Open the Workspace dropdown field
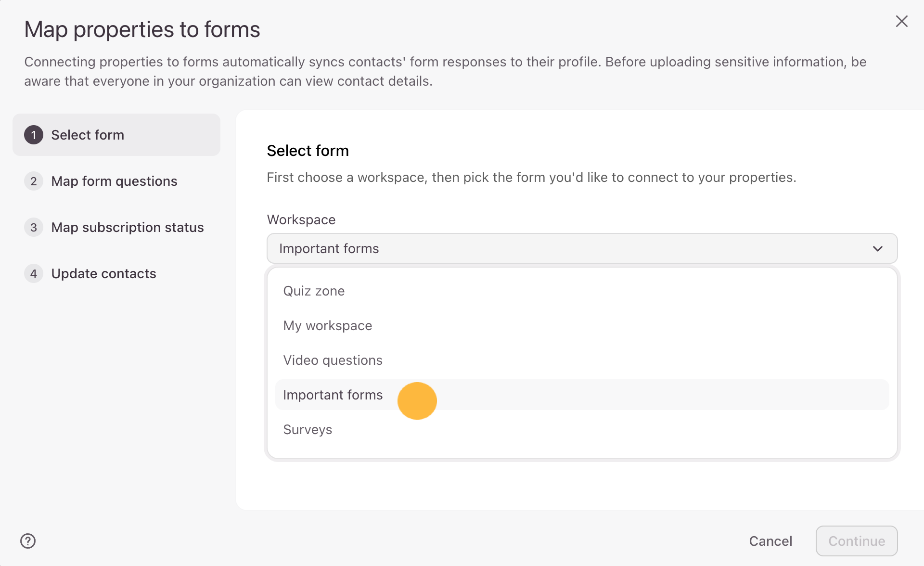Screen dimensions: 924x566 coord(581,249)
